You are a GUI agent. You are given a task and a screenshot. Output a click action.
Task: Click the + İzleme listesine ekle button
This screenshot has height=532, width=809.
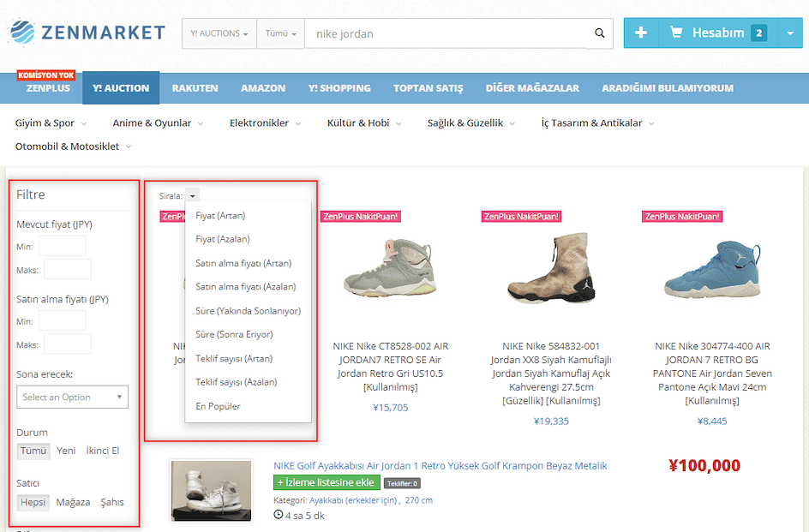[327, 482]
